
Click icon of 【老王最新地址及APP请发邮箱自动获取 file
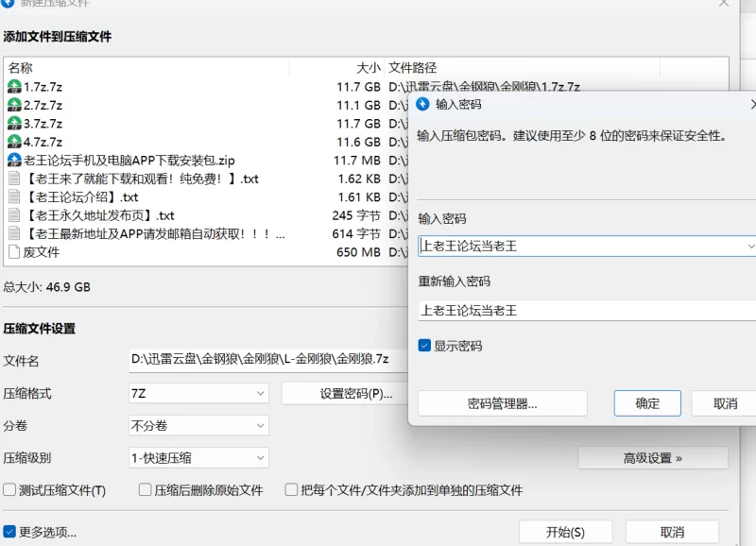[14, 233]
